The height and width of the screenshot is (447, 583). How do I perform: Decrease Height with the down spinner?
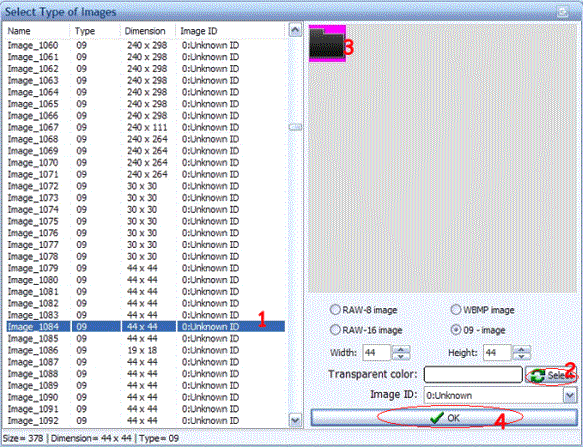(522, 356)
